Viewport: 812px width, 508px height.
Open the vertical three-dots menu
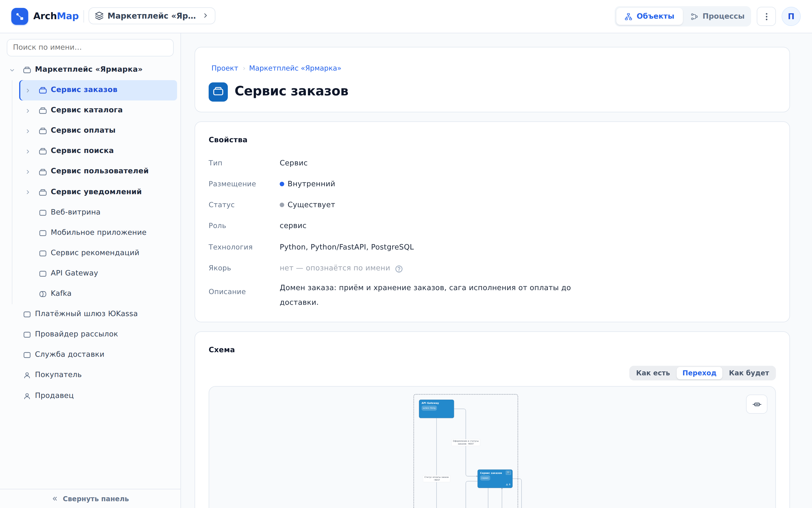[x=766, y=16]
